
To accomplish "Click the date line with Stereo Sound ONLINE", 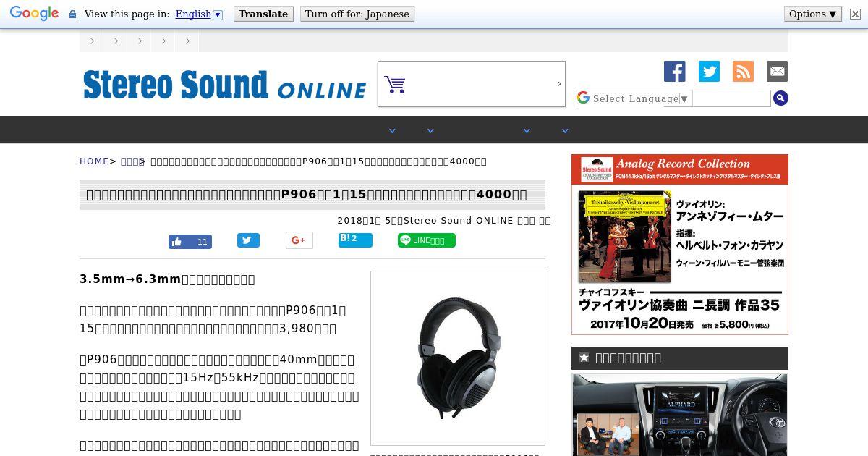I will click(x=444, y=221).
